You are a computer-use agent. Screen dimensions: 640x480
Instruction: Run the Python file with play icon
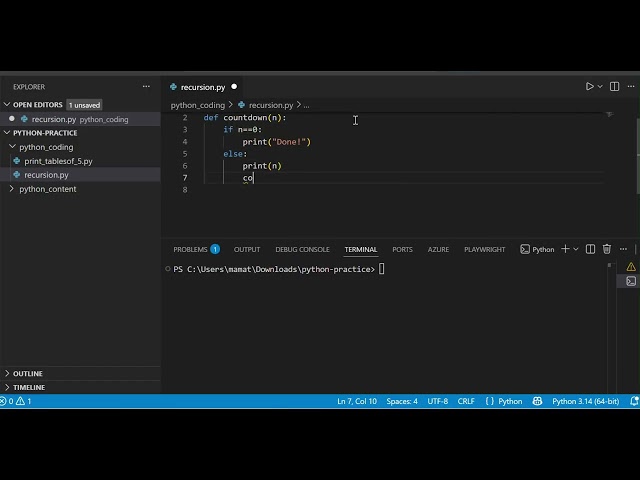coord(589,87)
